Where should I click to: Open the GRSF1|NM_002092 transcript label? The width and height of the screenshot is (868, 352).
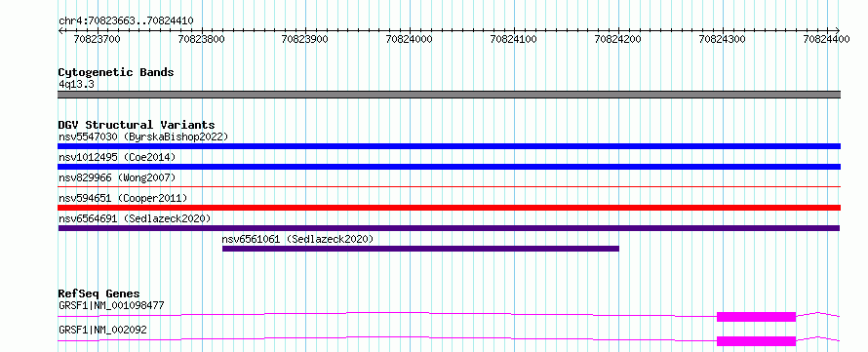[102, 331]
